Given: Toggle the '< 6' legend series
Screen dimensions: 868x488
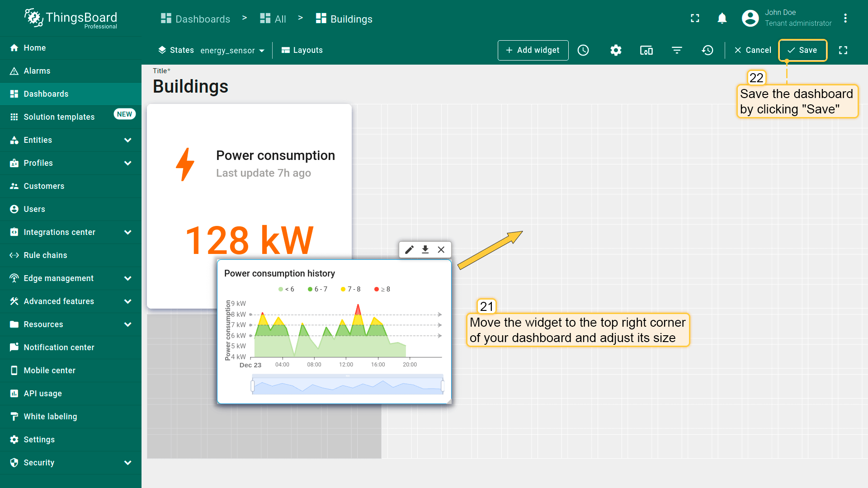Looking at the screenshot, I should coord(287,289).
